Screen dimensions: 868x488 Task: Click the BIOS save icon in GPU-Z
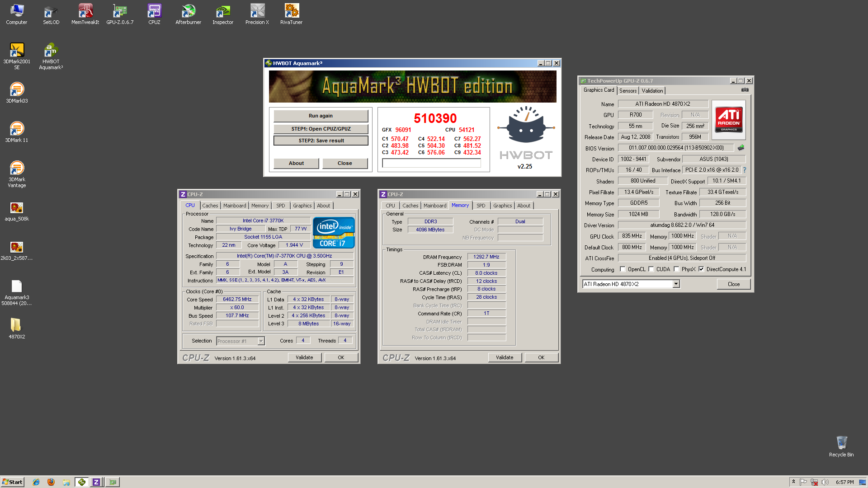(741, 148)
